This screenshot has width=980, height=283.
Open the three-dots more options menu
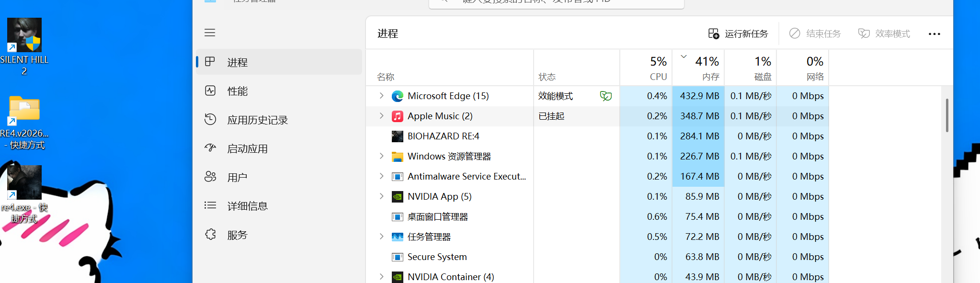[x=934, y=34]
